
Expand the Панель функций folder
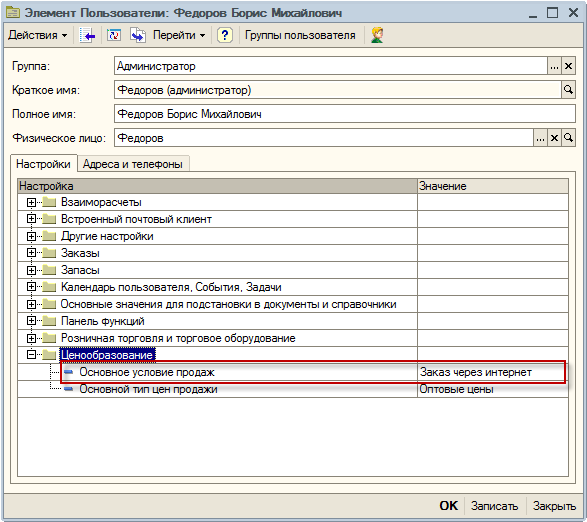coord(31,321)
